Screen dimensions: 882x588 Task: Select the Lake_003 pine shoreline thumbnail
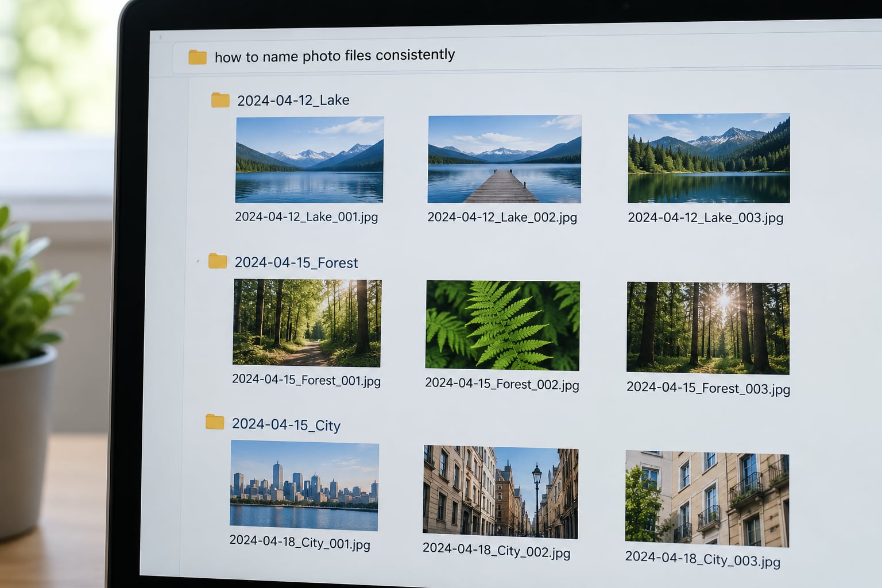click(709, 158)
